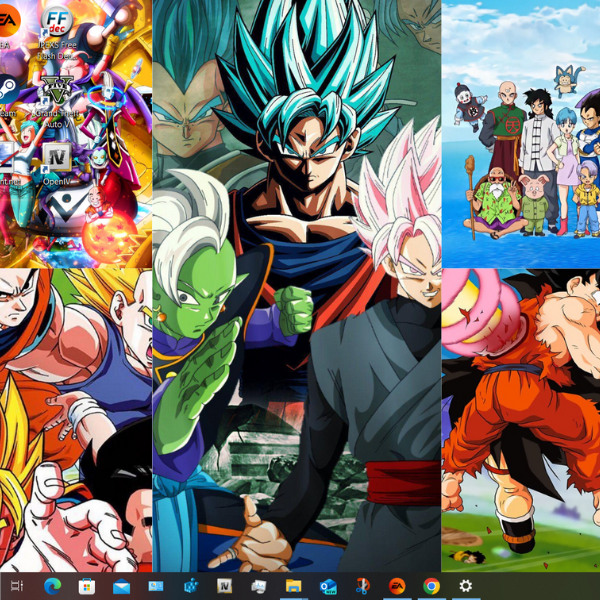The height and width of the screenshot is (600, 600).
Task: Open File Explorer from the taskbar
Action: (293, 586)
